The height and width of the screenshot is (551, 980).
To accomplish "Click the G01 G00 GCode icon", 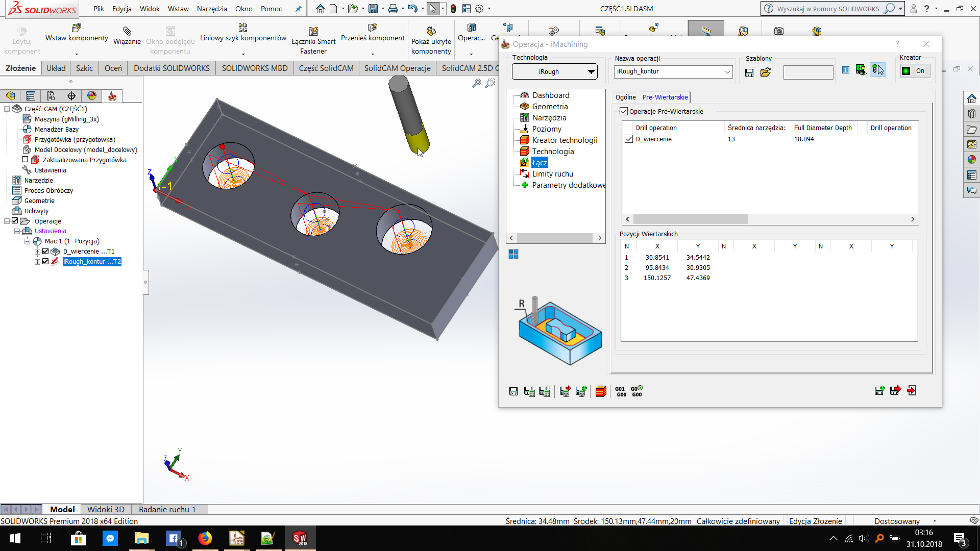I will click(x=621, y=391).
